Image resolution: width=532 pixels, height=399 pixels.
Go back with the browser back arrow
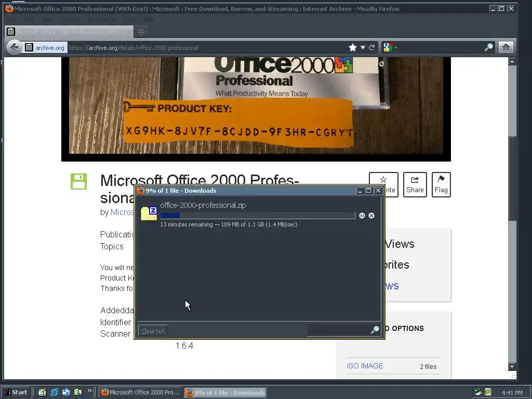coord(14,47)
